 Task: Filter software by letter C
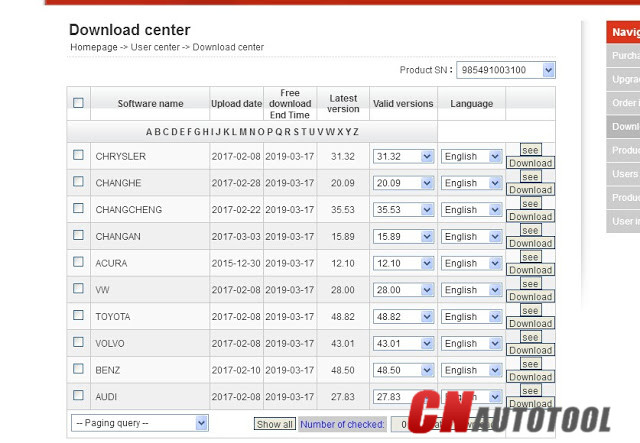(x=166, y=132)
